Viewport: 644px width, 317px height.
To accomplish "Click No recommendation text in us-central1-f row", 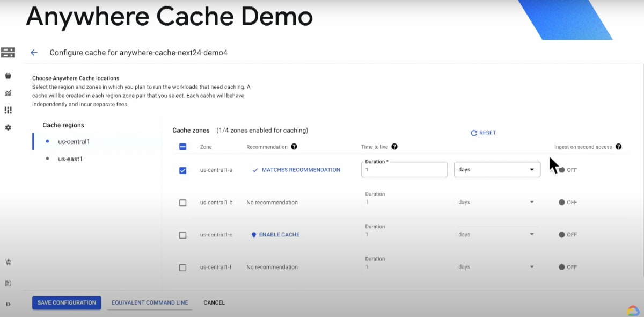I will [272, 267].
